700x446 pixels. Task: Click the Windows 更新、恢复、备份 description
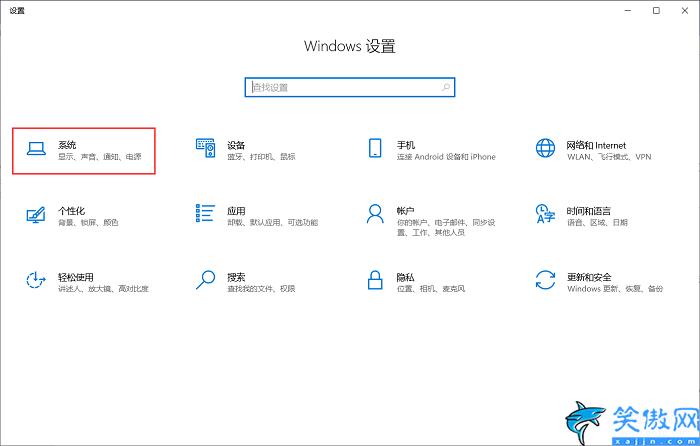tap(615, 289)
